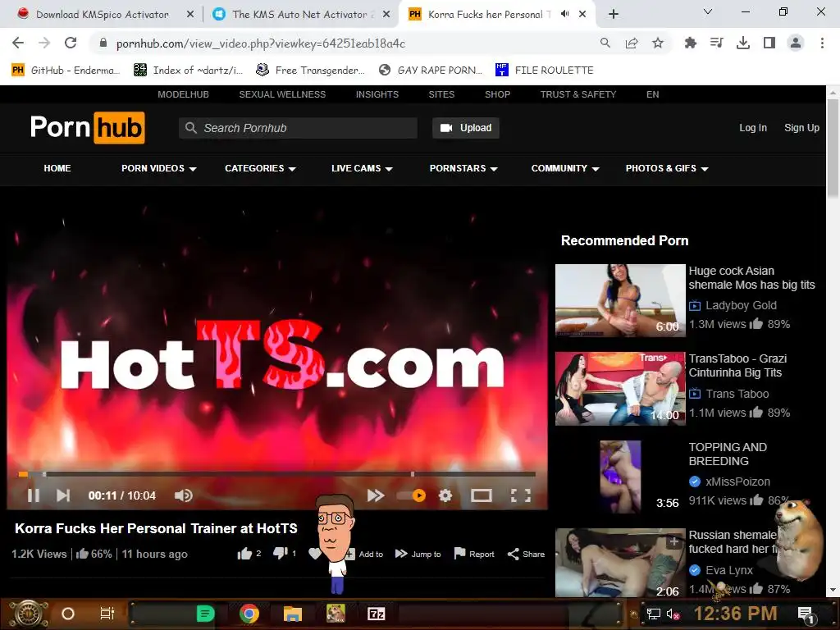Click the browser address bar URL
The image size is (840, 630).
260,43
